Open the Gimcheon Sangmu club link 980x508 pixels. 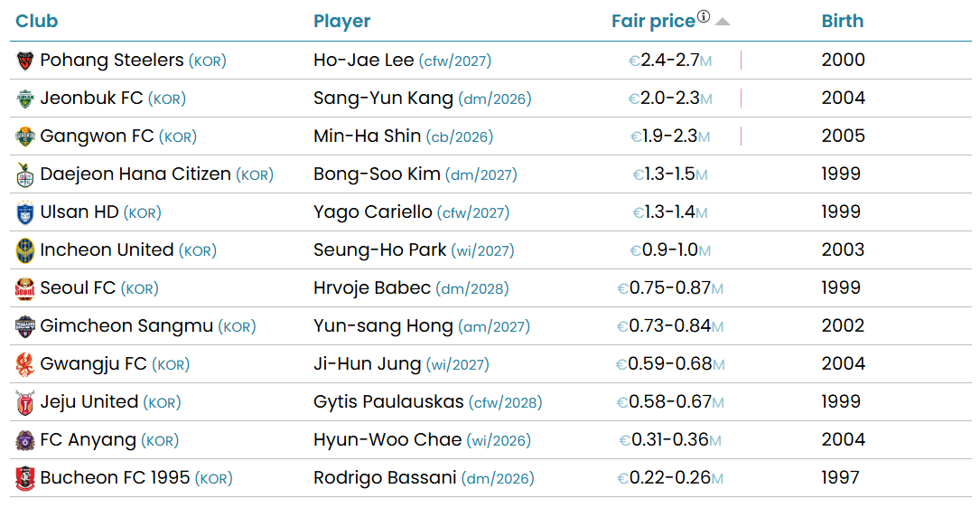pyautogui.click(x=126, y=326)
